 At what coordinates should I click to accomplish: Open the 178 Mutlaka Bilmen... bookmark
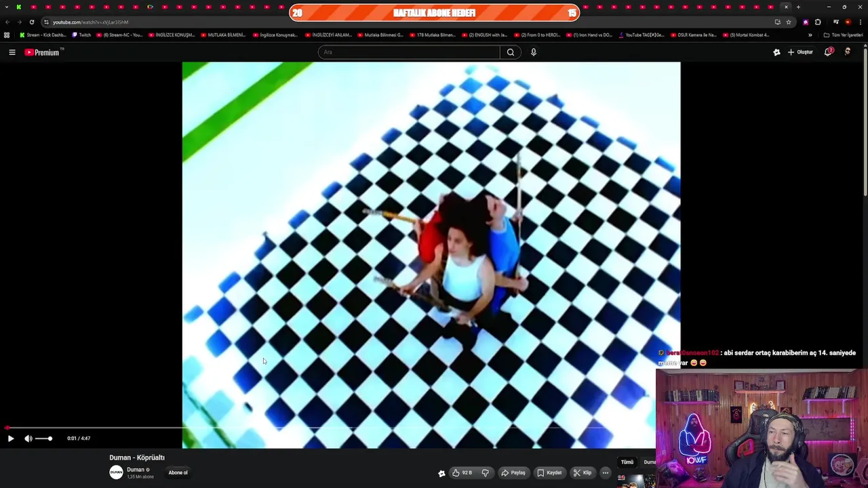click(433, 35)
